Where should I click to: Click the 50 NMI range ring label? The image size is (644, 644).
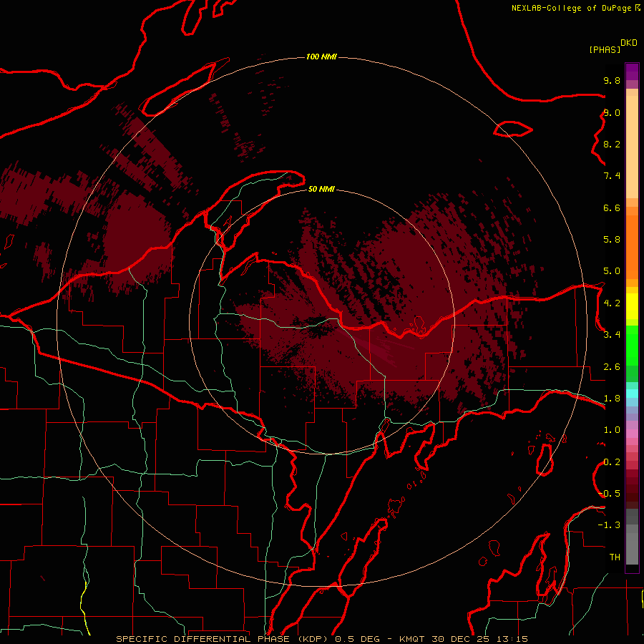click(321, 189)
